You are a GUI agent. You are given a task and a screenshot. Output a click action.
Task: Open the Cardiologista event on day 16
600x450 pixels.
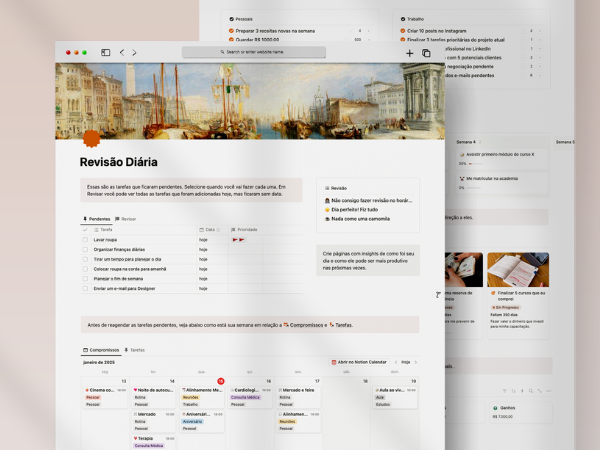coord(250,397)
